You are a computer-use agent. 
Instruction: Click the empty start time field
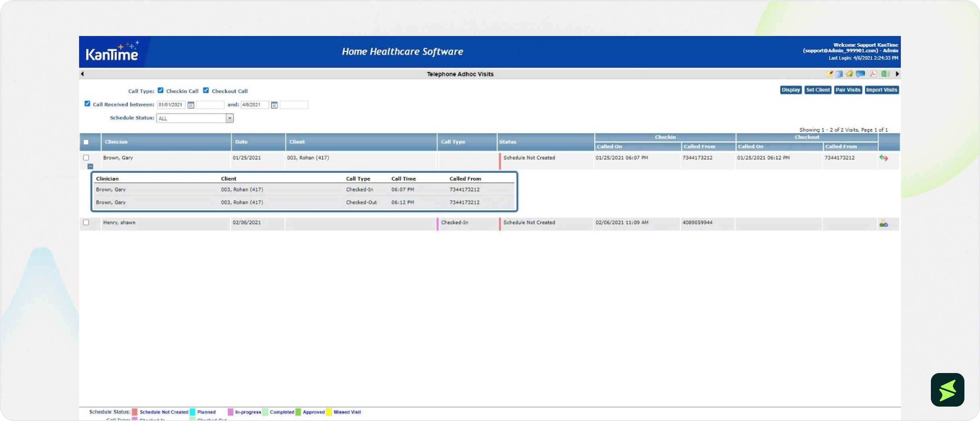[x=210, y=105]
